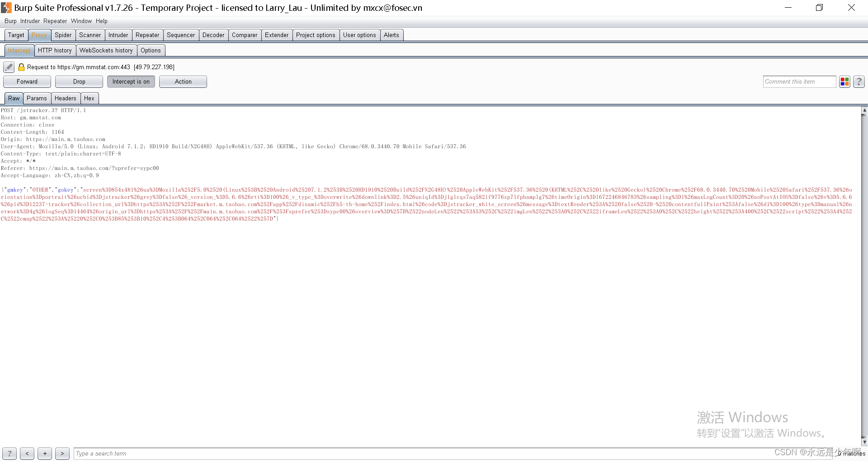868x461 pixels.
Task: Click the pencil edit target icon
Action: (x=9, y=67)
